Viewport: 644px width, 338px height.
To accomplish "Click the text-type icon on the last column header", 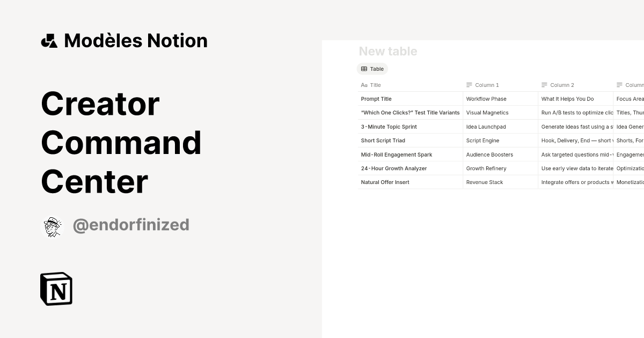I will pos(620,85).
